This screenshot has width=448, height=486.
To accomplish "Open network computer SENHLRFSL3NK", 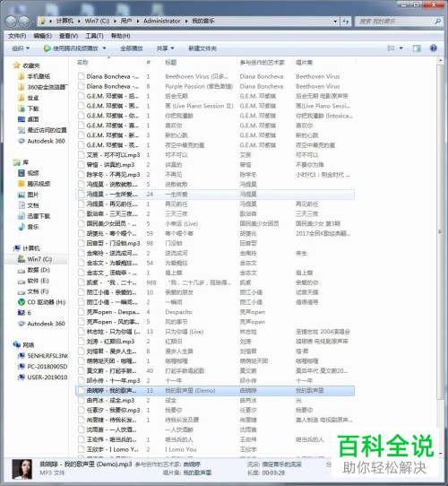I will 43,355.
